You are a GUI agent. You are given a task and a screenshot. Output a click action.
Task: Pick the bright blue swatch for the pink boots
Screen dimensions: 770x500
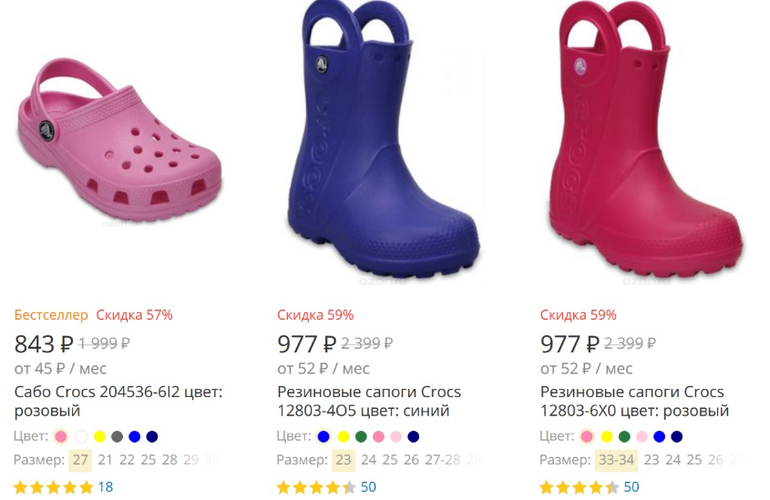point(660,437)
